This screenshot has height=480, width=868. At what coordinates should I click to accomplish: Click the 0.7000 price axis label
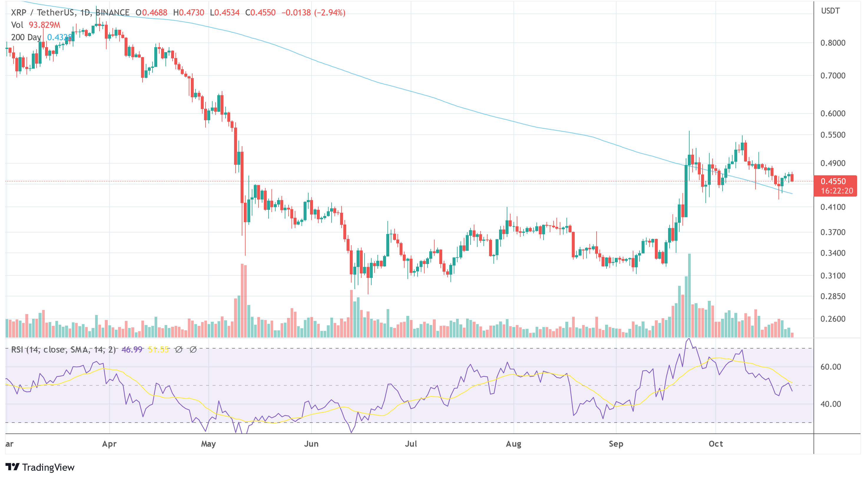point(833,75)
